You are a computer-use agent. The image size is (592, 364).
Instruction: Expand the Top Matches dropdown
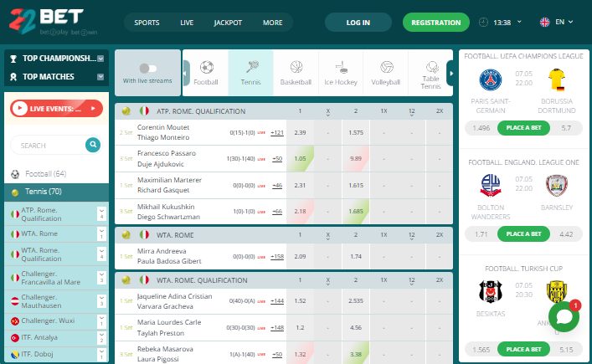100,77
